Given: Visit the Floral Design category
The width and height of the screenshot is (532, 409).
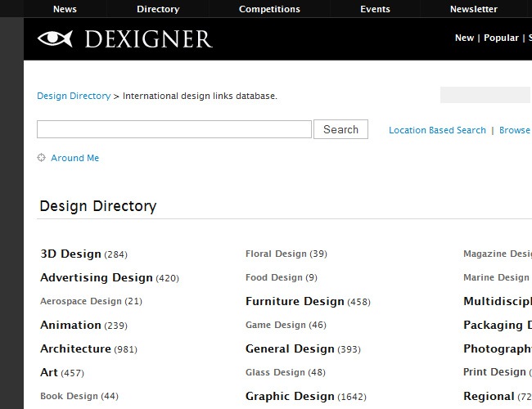Looking at the screenshot, I should [x=276, y=254].
